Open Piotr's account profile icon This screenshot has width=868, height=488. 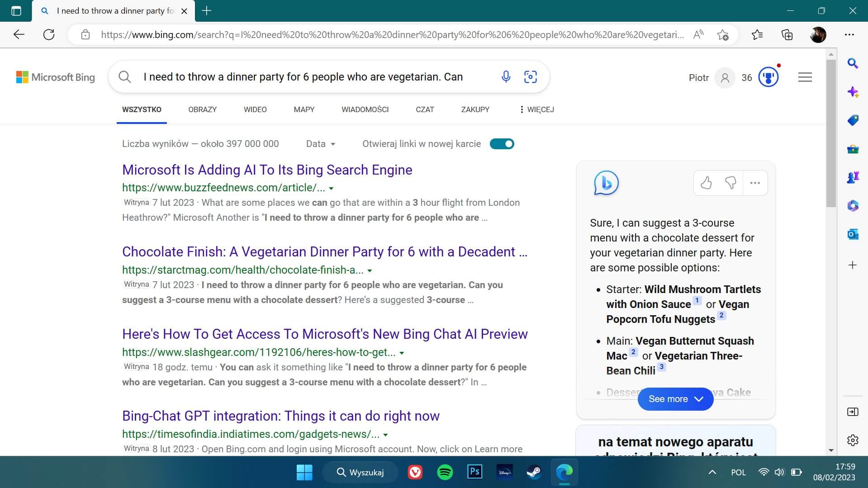(x=725, y=77)
